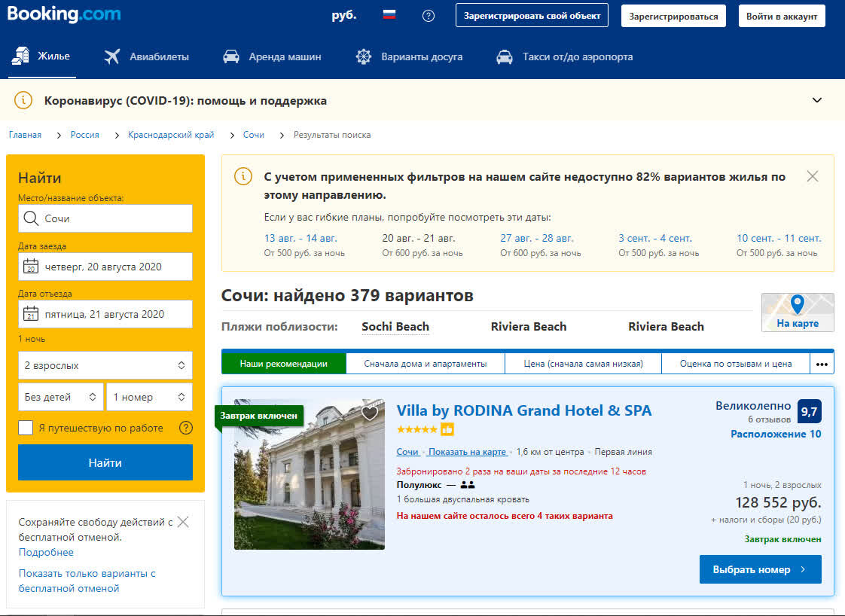Open the Аренда машин tab
Screen dimensions: 845x616
coord(272,56)
